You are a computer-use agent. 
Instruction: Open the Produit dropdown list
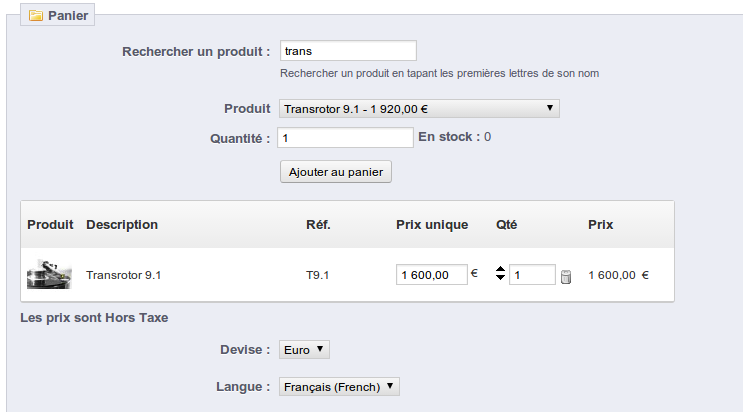[x=419, y=109]
